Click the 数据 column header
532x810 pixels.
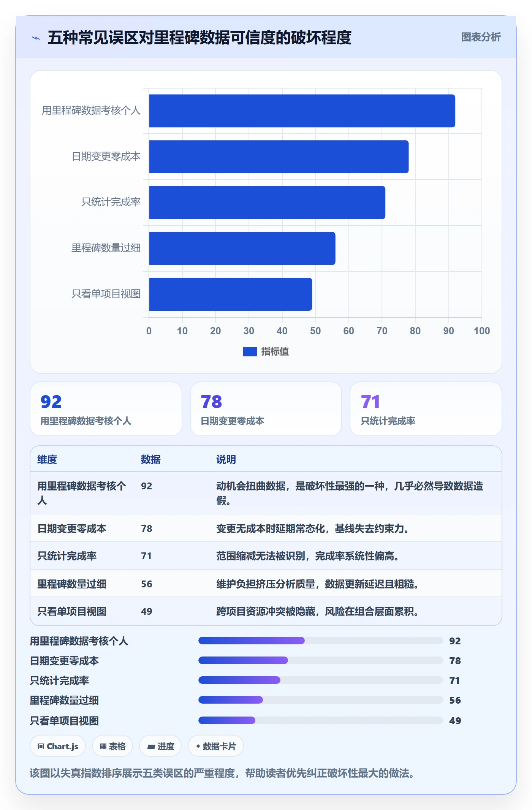[150, 459]
